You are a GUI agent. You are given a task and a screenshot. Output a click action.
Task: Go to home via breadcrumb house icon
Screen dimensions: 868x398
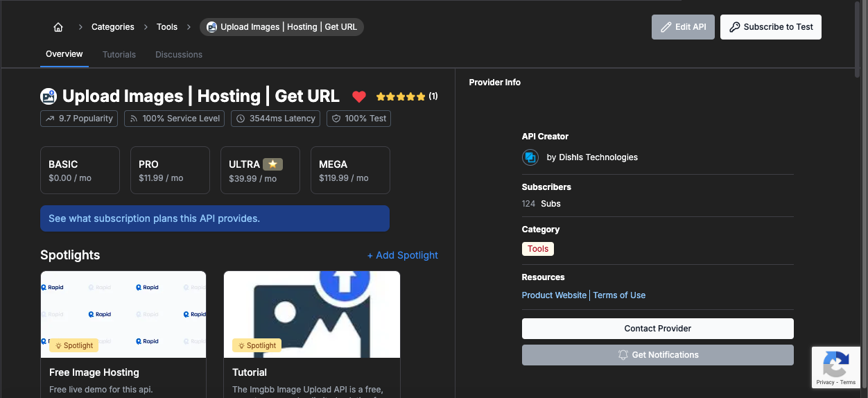point(58,27)
